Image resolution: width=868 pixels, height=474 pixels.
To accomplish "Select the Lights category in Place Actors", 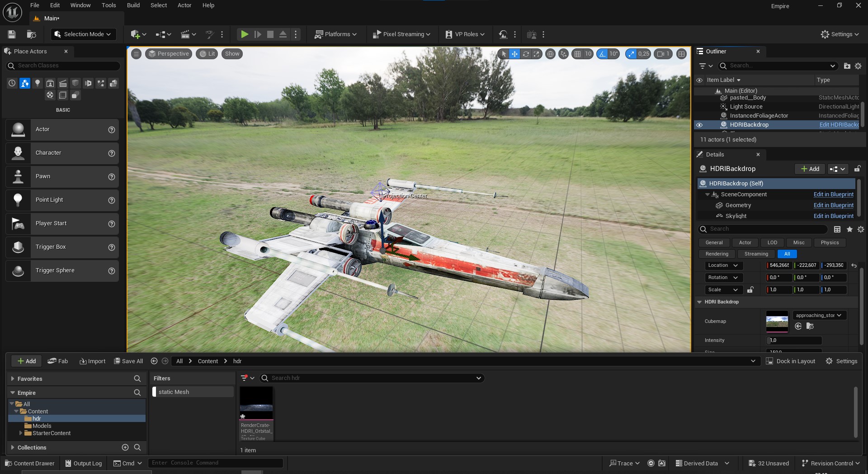I will (38, 83).
